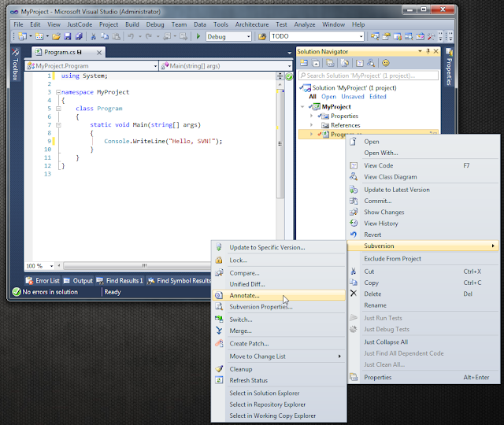Click the editor split-window handle above scrollbar

coord(280,76)
